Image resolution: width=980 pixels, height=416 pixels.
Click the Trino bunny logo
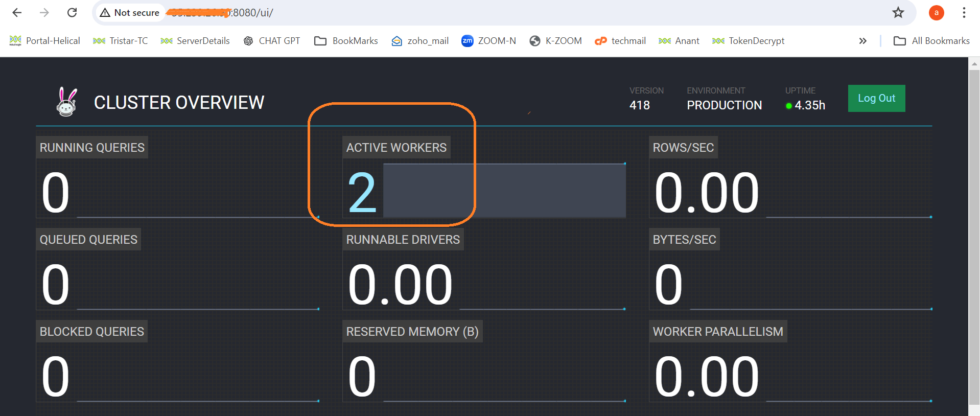[x=66, y=102]
